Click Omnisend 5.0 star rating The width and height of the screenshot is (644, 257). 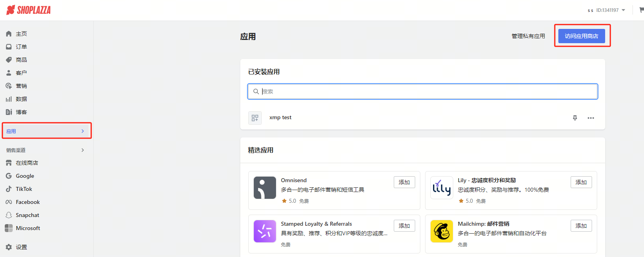[289, 201]
